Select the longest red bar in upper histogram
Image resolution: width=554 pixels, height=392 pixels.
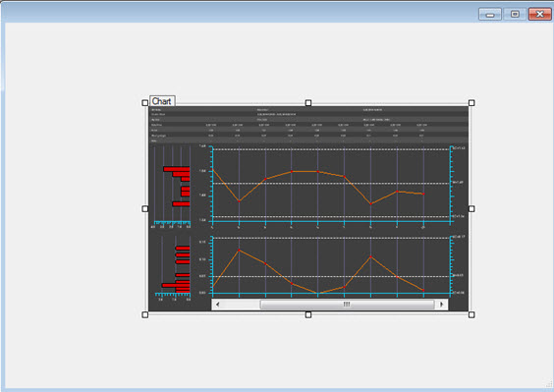pos(177,169)
